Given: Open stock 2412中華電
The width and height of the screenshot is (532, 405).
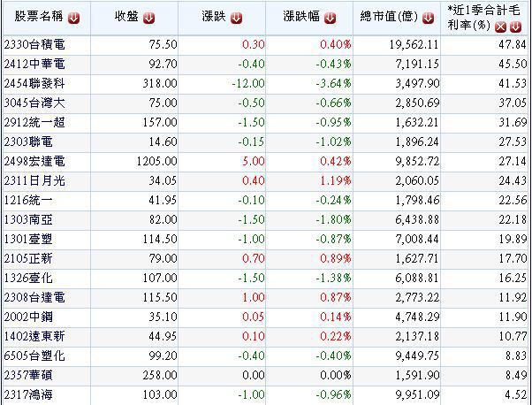Looking at the screenshot, I should pos(34,64).
